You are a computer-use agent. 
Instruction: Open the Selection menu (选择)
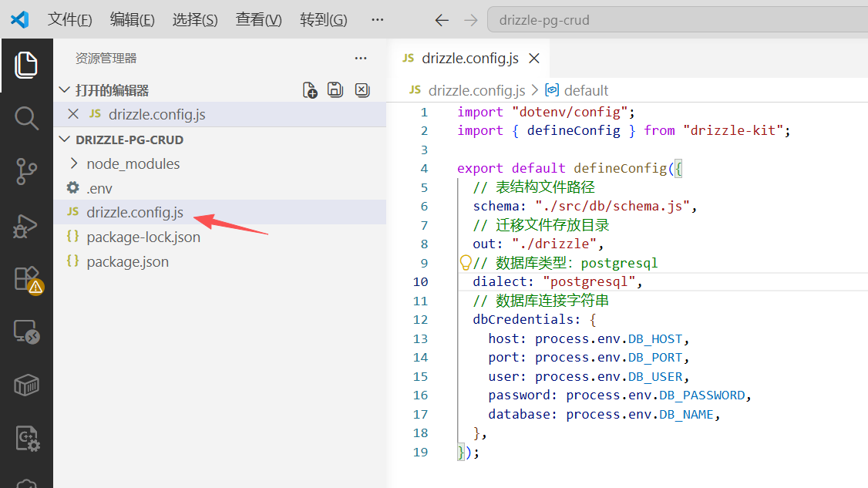pos(195,20)
